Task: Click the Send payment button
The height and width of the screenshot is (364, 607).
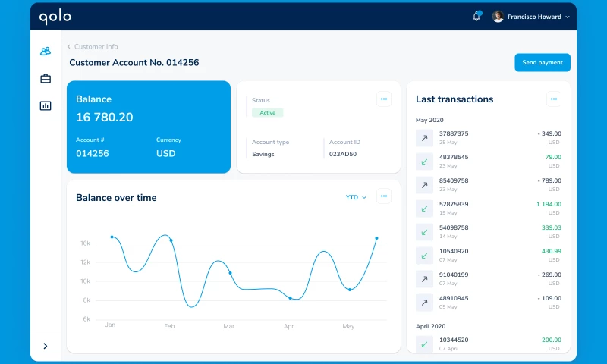Action: point(542,62)
